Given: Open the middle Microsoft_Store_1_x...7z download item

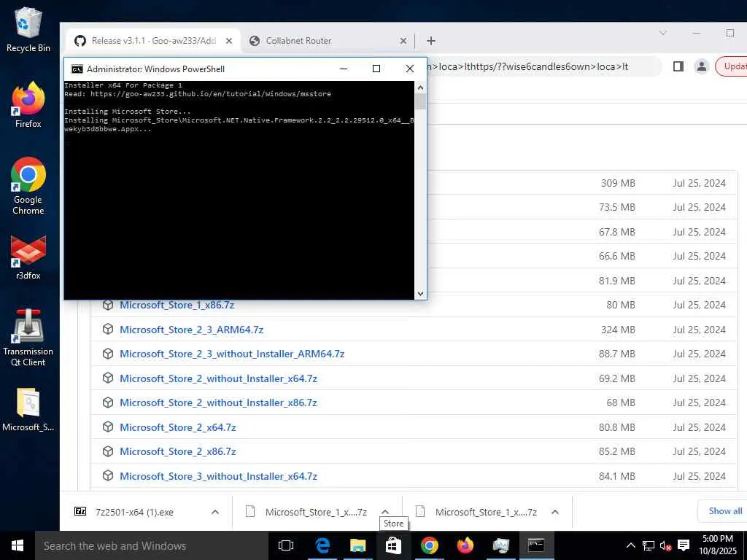Looking at the screenshot, I should (x=307, y=512).
